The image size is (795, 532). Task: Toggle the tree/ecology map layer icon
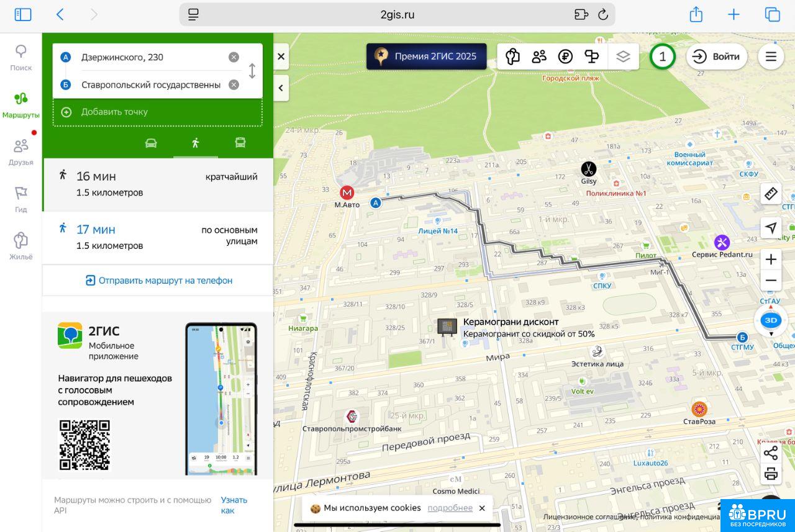tap(512, 56)
